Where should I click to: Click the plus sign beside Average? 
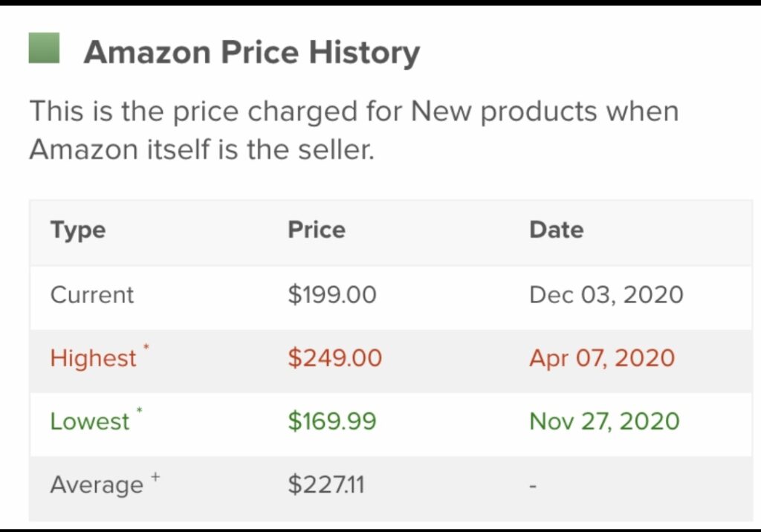coord(155,476)
